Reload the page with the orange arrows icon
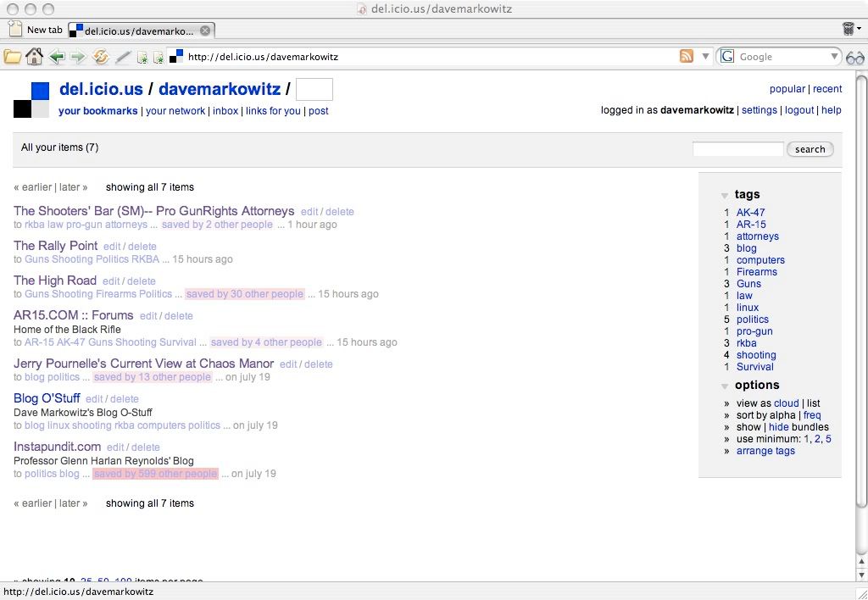 tap(100, 57)
